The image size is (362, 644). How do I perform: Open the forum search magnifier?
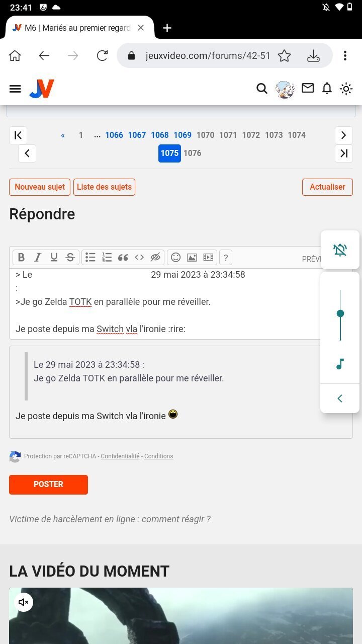[262, 89]
